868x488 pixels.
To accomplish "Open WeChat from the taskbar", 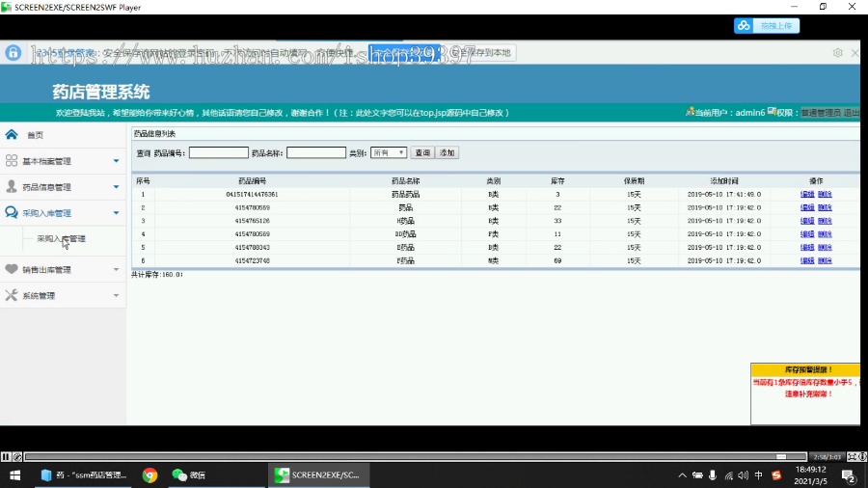I will point(189,474).
